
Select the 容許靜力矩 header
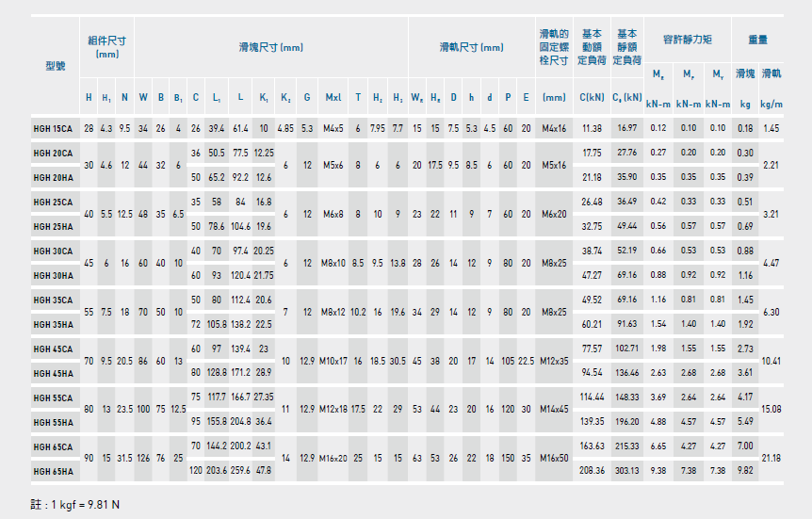pyautogui.click(x=687, y=40)
